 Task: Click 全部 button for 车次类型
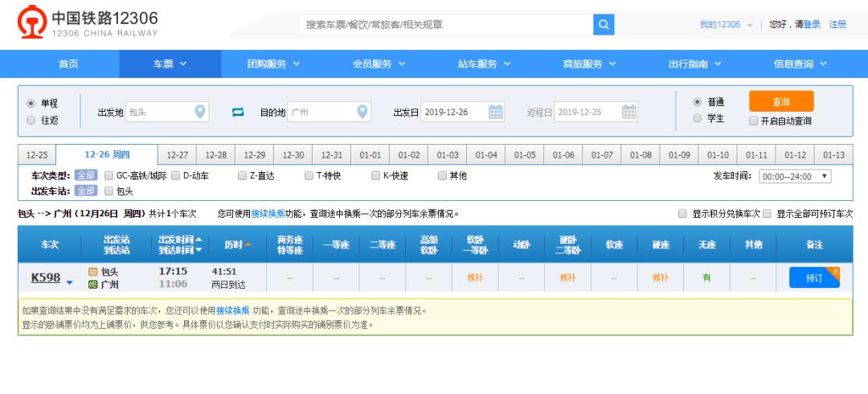point(86,175)
